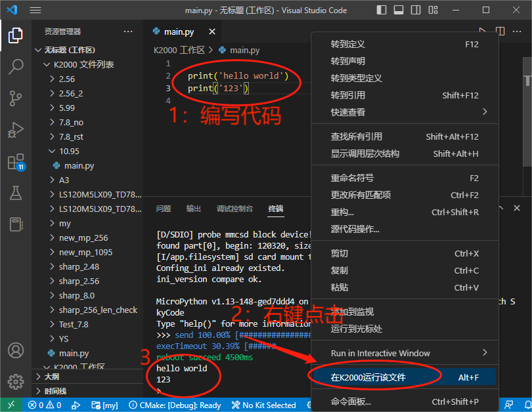Screen dimensions: 532x412
Task: Toggle secondary side bar layout icon
Action: [x=416, y=10]
